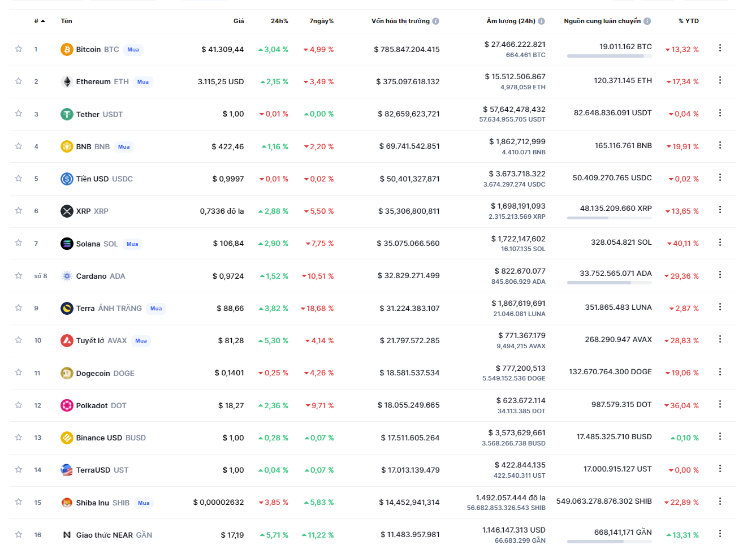This screenshot has height=545, width=756.
Task: Open Solana through its logo icon
Action: coord(67,244)
